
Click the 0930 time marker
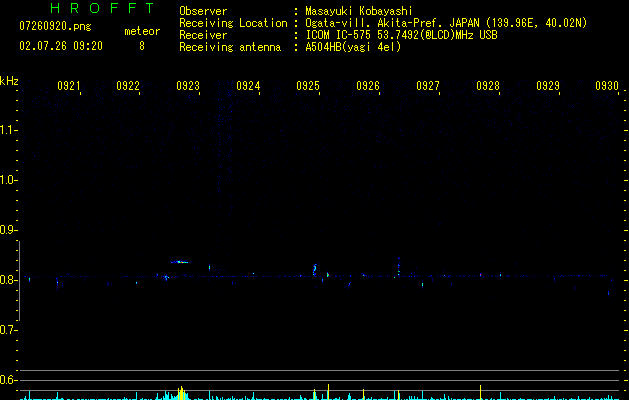pos(607,86)
